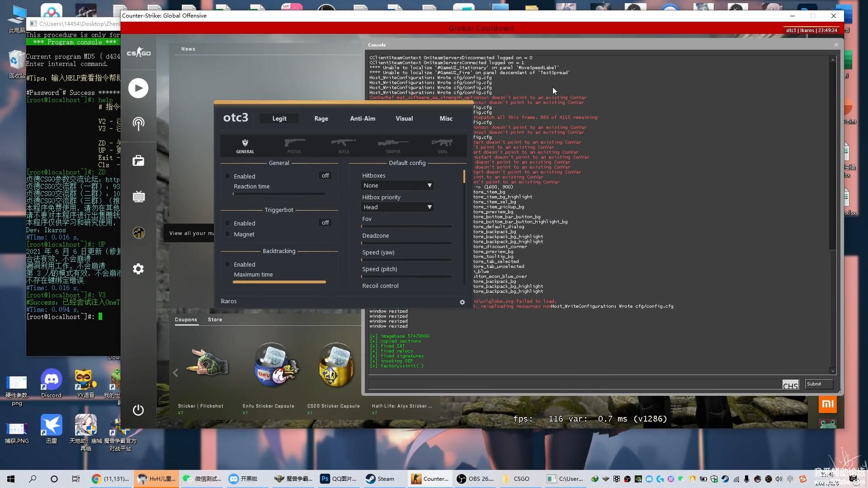The image size is (868, 488).
Task: Adjust the Fov slider
Action: [406, 226]
